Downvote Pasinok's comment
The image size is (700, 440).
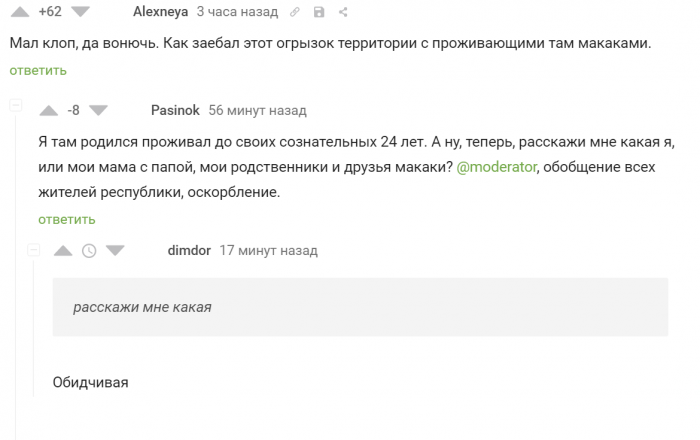[x=97, y=110]
